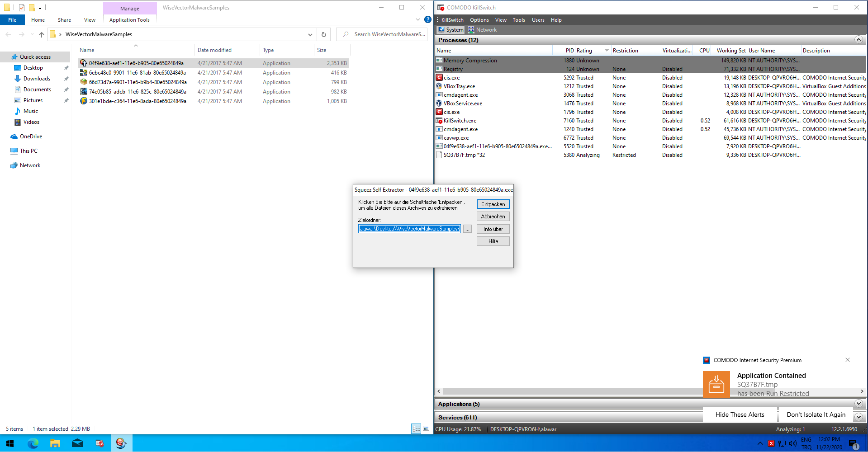
Task: Select the 66d73d7a application file icon
Action: (x=84, y=82)
